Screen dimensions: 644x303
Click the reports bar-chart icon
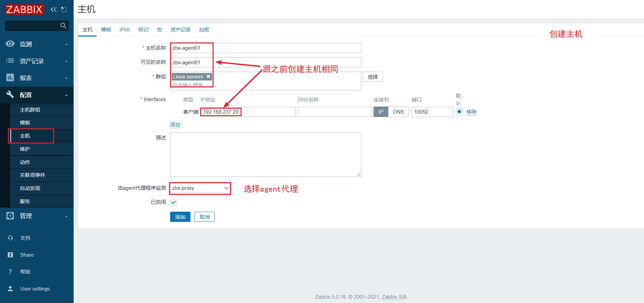coord(10,77)
